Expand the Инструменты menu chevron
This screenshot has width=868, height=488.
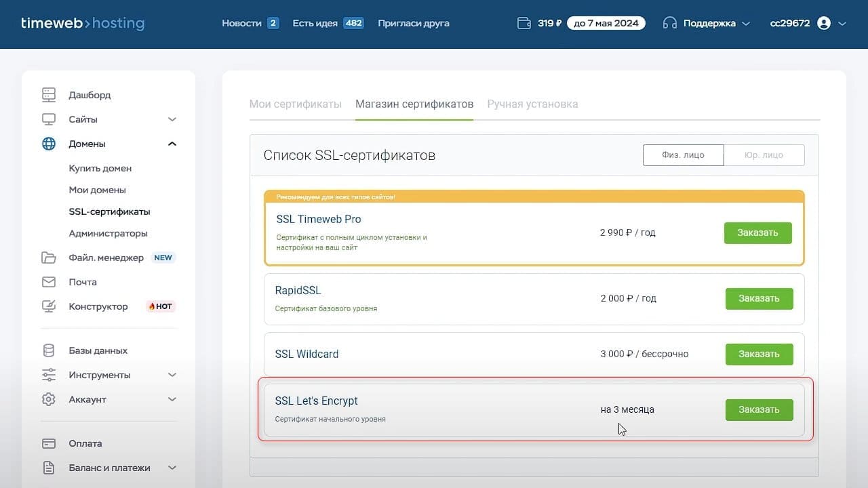(x=172, y=375)
